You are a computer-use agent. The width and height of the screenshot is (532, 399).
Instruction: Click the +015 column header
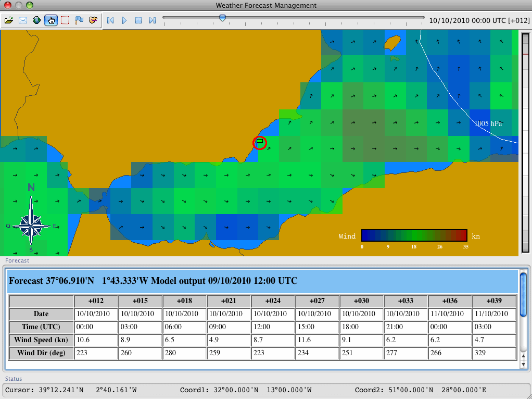pos(140,301)
